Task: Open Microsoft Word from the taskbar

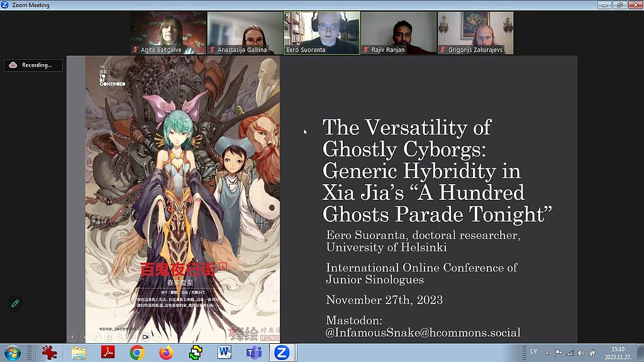Action: coord(225,353)
